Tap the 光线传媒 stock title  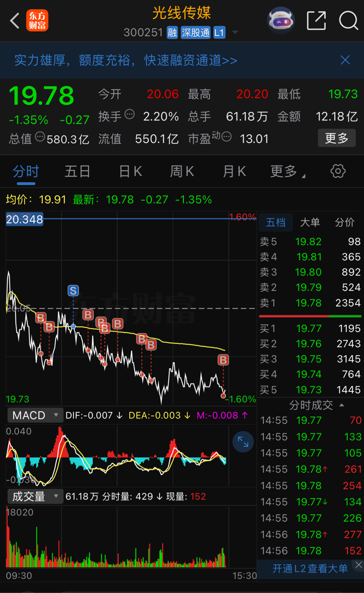coord(182,13)
